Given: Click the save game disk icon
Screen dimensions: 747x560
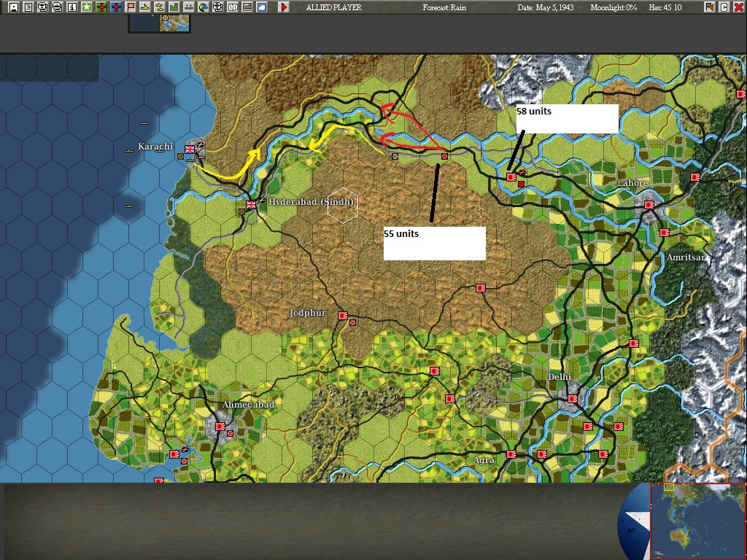Looking at the screenshot, I should 14,7.
